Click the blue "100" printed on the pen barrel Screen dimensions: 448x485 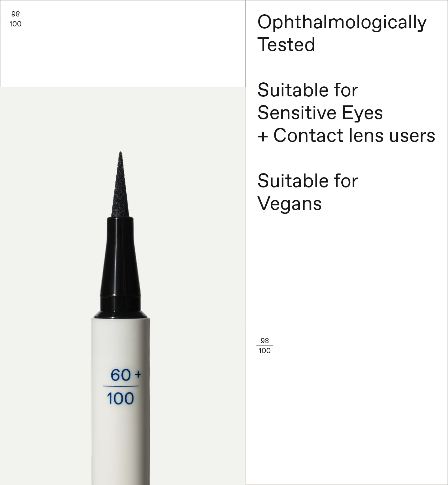tap(120, 399)
